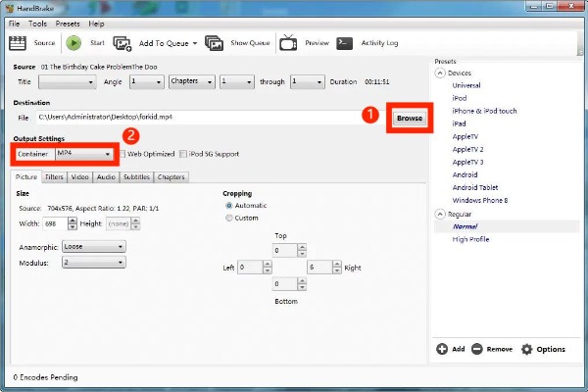
Task: Switch to the Audio tab
Action: coord(106,177)
